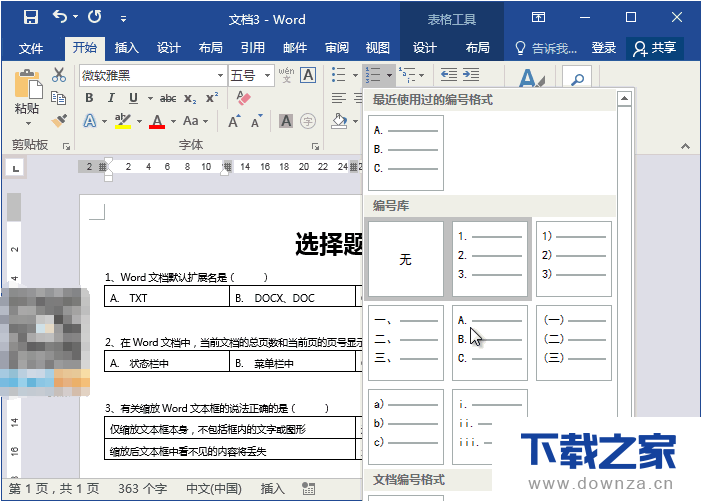Select the 无 numbering option
Viewport: 702px width, 502px height.
pyautogui.click(x=406, y=259)
